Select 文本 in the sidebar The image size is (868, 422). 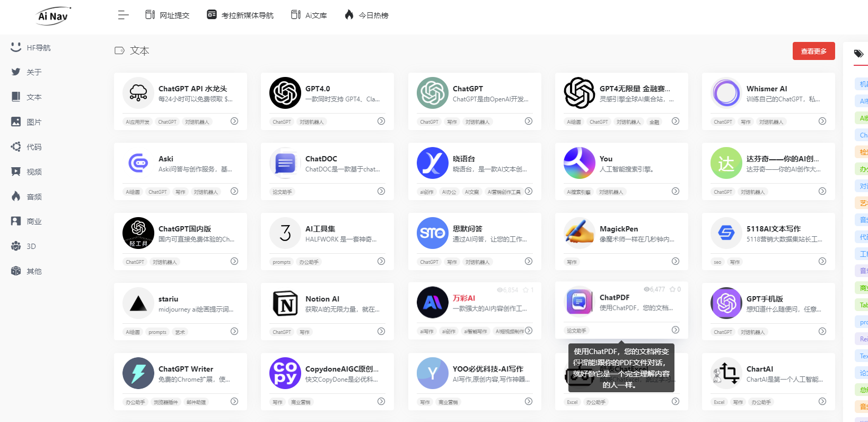coord(27,97)
